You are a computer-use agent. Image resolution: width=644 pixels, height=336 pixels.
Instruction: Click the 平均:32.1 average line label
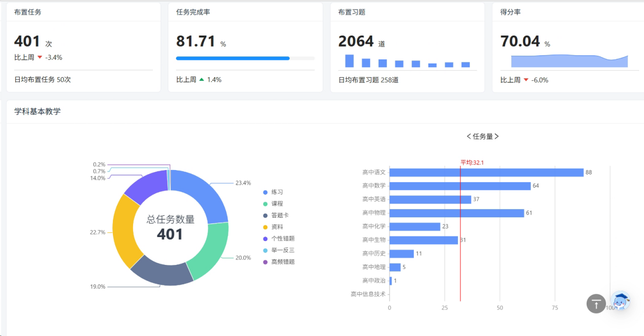click(x=472, y=162)
